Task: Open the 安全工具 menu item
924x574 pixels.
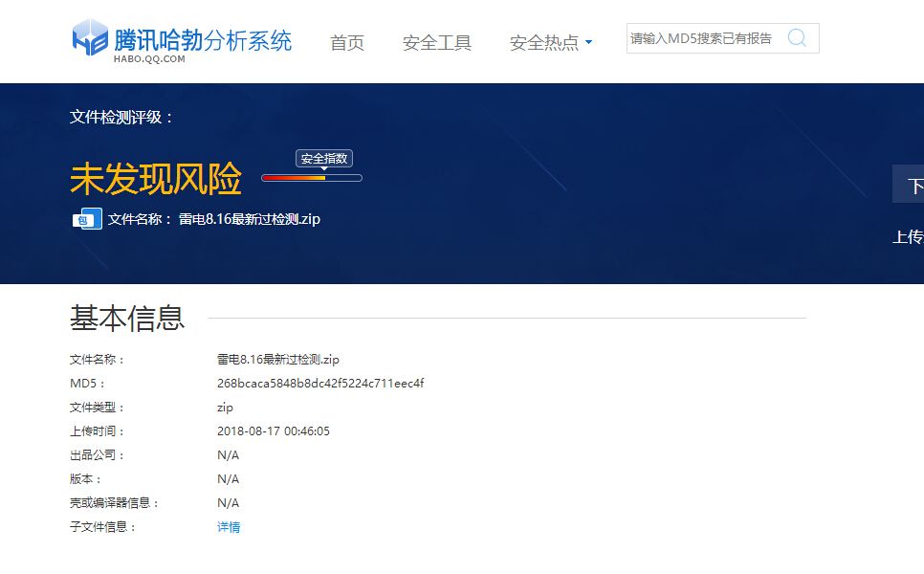Action: pos(437,42)
